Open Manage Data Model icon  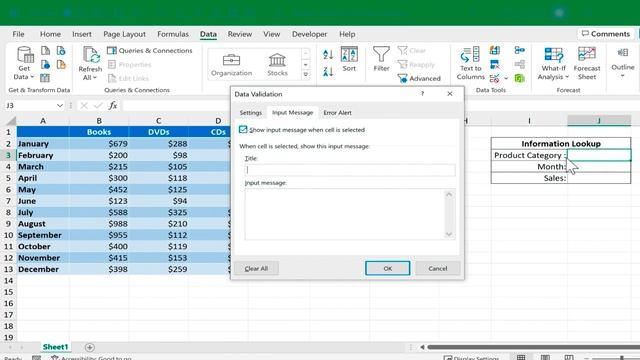[520, 78]
